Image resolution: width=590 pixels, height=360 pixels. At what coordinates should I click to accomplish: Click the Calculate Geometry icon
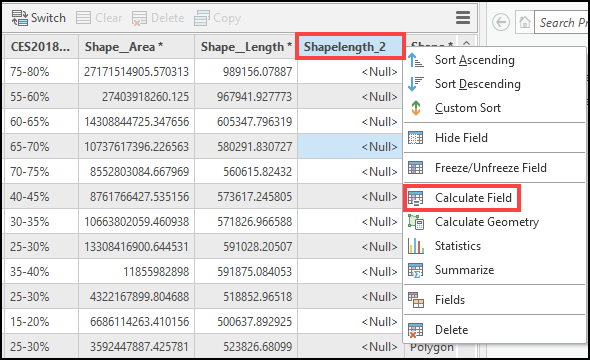tap(416, 222)
